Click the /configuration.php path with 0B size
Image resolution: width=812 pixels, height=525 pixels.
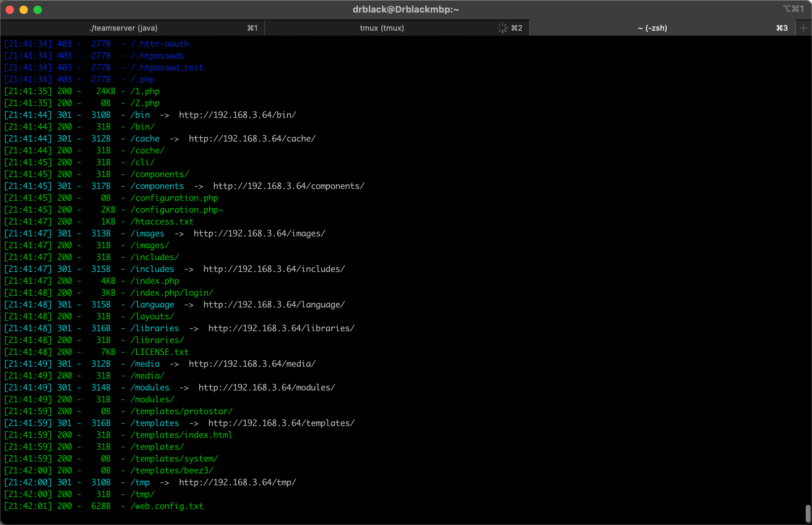point(174,198)
